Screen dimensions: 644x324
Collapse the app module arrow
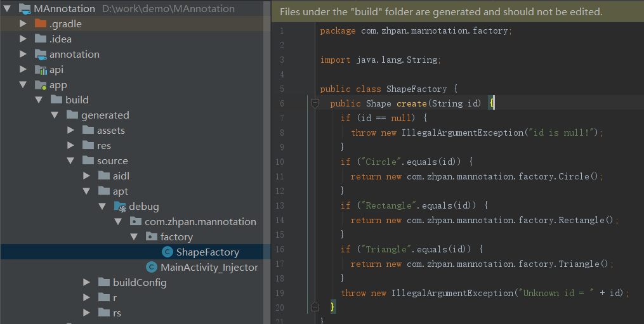pyautogui.click(x=23, y=84)
